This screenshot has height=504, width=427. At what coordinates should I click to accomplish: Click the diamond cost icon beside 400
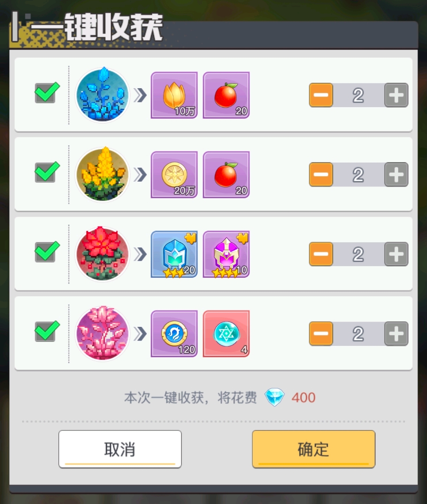(x=275, y=397)
